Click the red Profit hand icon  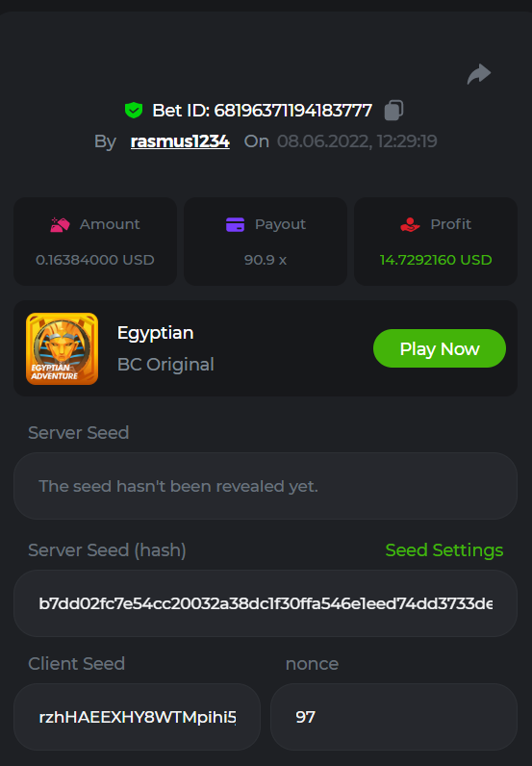[x=411, y=224]
